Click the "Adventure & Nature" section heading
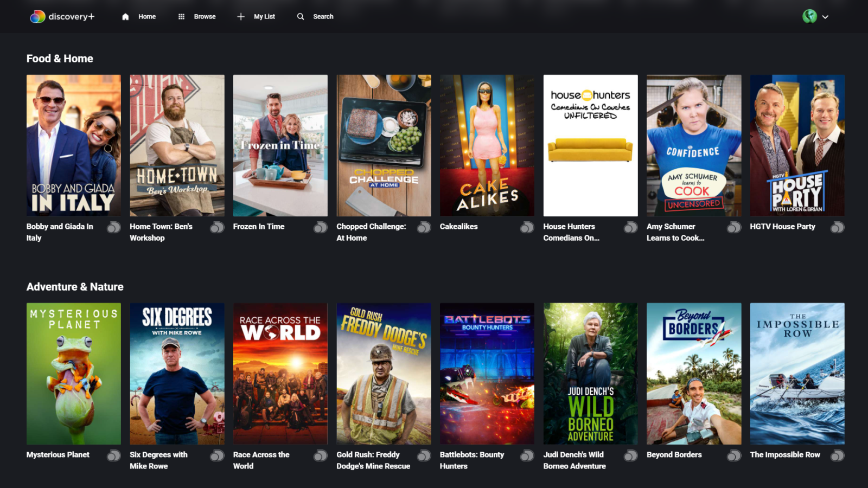 pyautogui.click(x=75, y=287)
